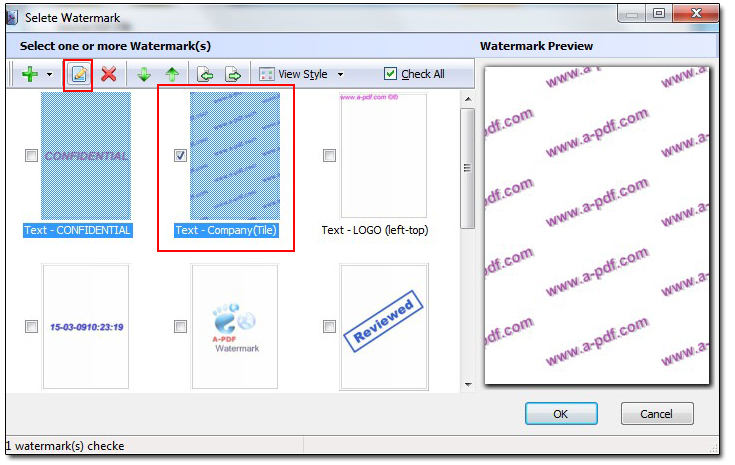
Task: Click the View Style label text
Action: pyautogui.click(x=303, y=74)
